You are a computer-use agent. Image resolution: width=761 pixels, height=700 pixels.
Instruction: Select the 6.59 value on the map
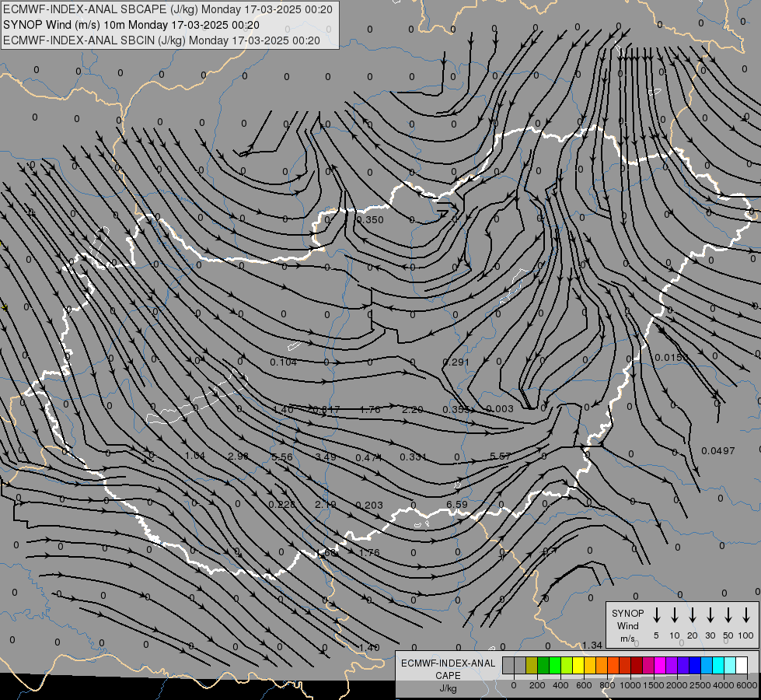pyautogui.click(x=457, y=504)
